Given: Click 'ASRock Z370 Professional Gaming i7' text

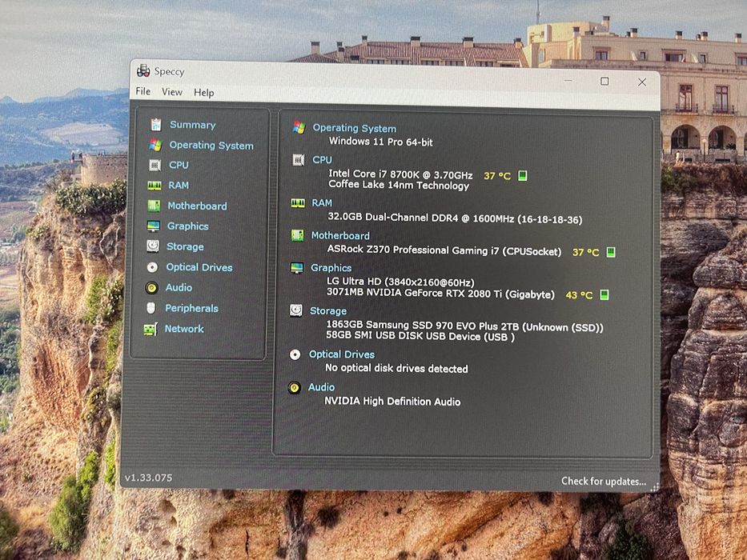Looking at the screenshot, I should pyautogui.click(x=412, y=250).
